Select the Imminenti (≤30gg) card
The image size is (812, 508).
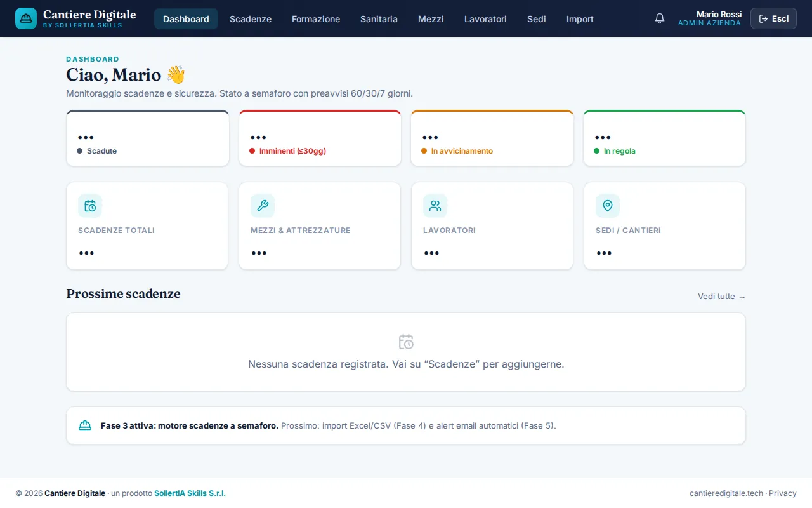click(320, 138)
